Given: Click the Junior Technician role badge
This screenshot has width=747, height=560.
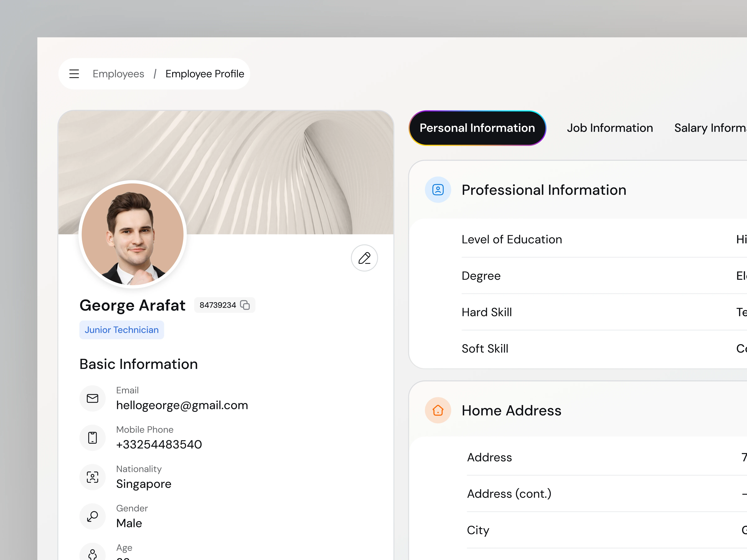Looking at the screenshot, I should pyautogui.click(x=122, y=330).
